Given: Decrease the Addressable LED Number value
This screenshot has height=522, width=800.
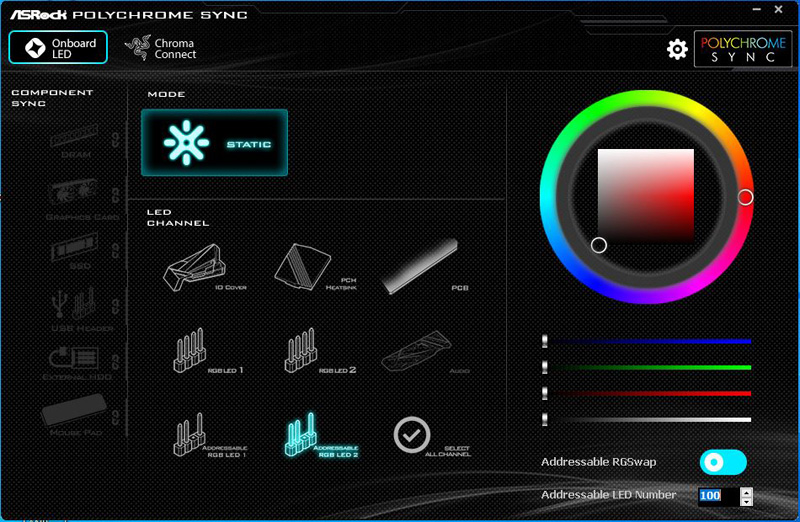Looking at the screenshot, I should (746, 501).
